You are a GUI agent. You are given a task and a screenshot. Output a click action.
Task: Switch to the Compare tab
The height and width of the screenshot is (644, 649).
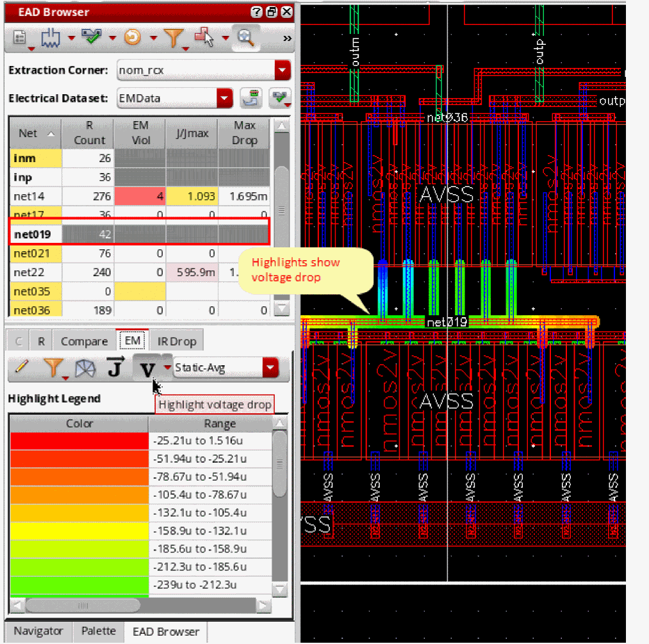pyautogui.click(x=84, y=341)
